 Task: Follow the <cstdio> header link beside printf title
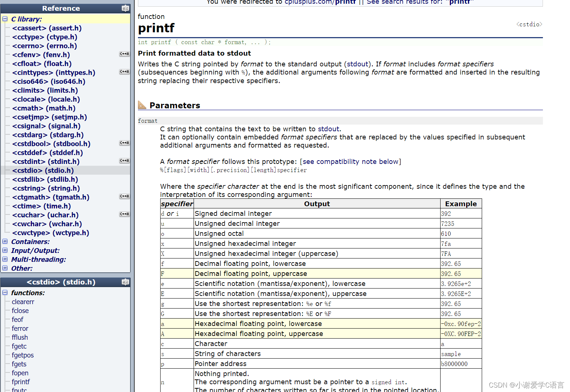529,24
